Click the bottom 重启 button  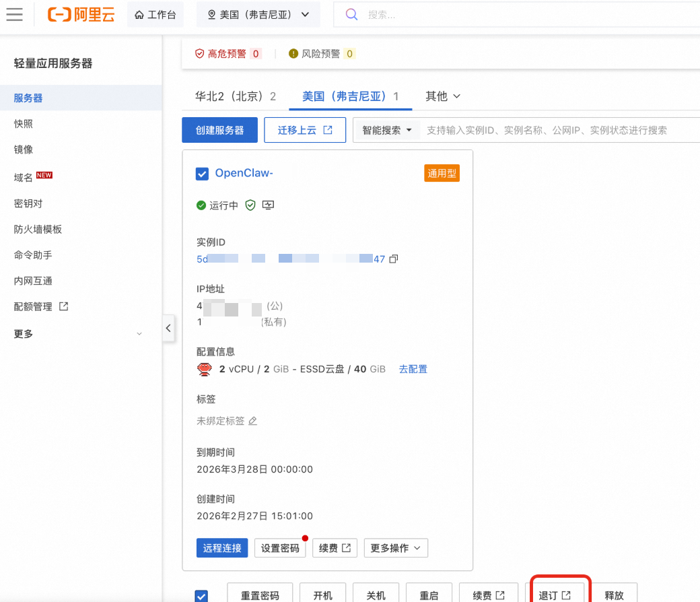[429, 595]
